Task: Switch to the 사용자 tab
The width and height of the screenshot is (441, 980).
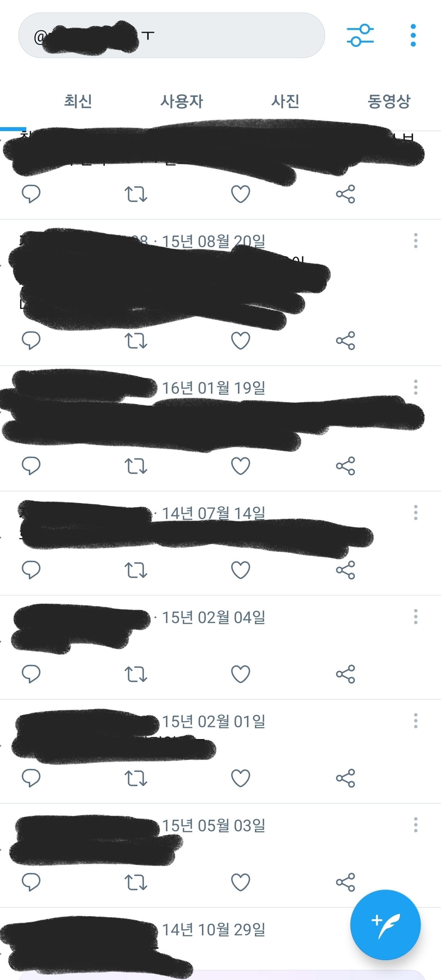Action: (182, 101)
